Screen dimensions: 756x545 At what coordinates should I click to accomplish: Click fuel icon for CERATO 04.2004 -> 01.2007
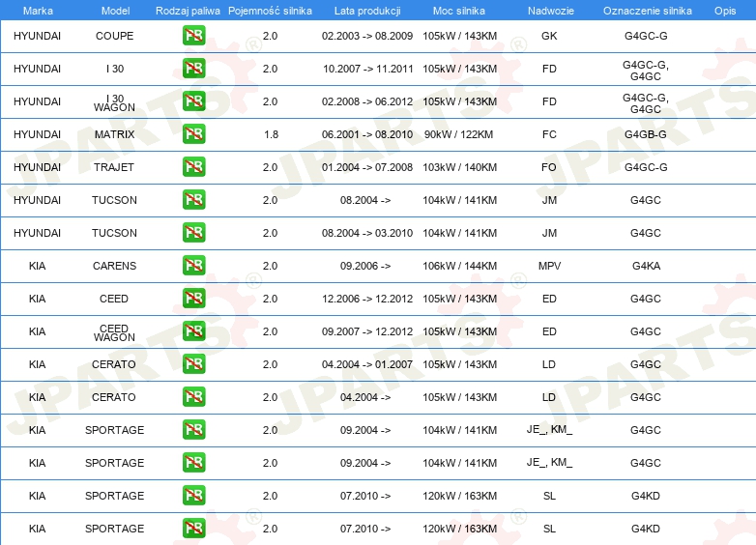pos(193,363)
